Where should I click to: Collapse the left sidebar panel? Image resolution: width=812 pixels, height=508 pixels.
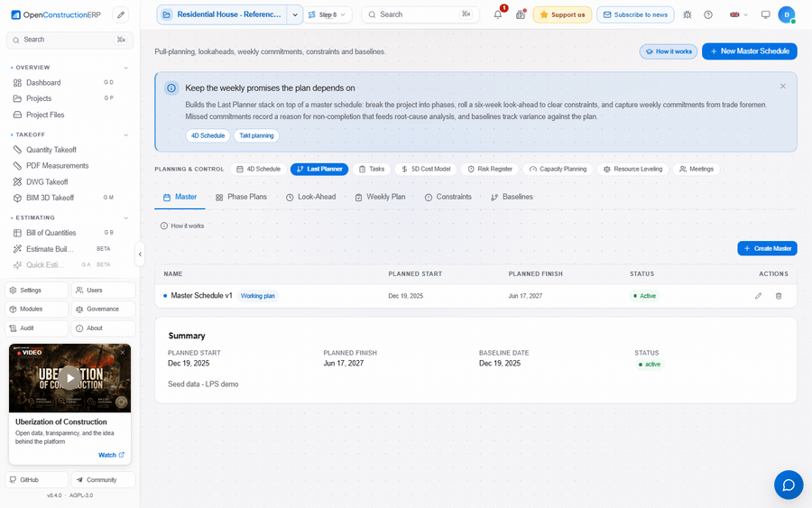(x=140, y=254)
